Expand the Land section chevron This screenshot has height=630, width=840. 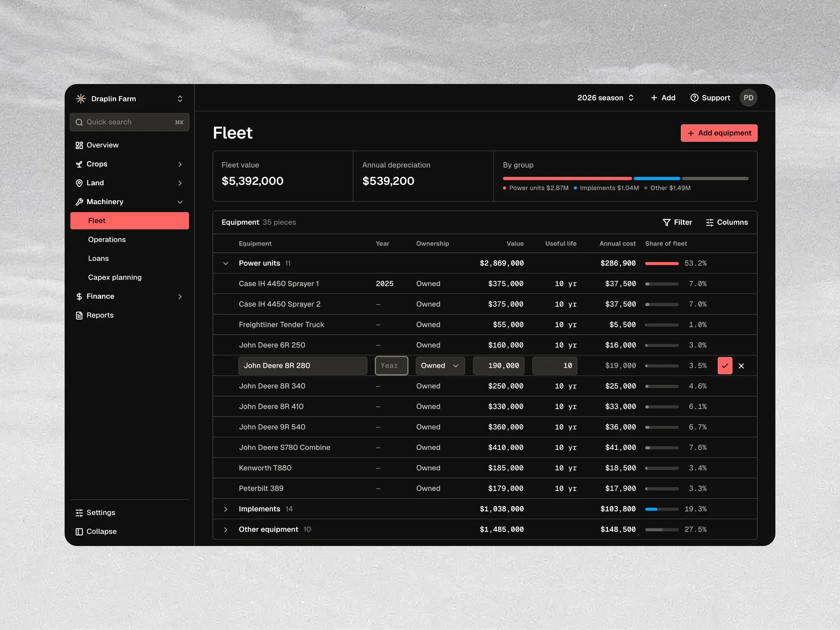(x=180, y=183)
